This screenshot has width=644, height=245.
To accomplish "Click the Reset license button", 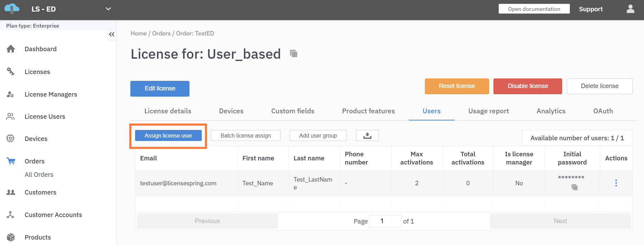I will tap(457, 86).
